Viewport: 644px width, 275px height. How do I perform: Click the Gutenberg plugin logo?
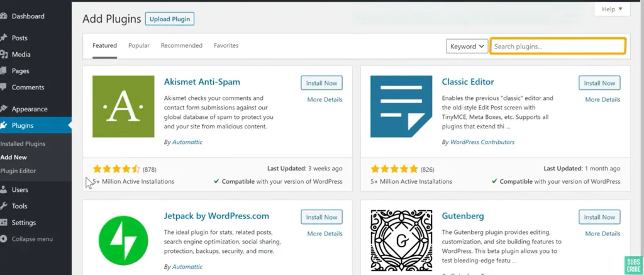[x=401, y=240]
